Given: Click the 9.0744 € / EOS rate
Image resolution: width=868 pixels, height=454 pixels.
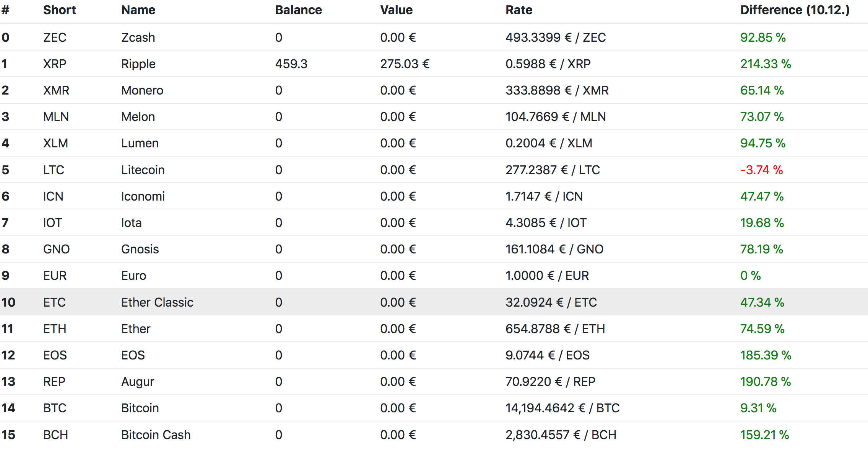Looking at the screenshot, I should 548,355.
